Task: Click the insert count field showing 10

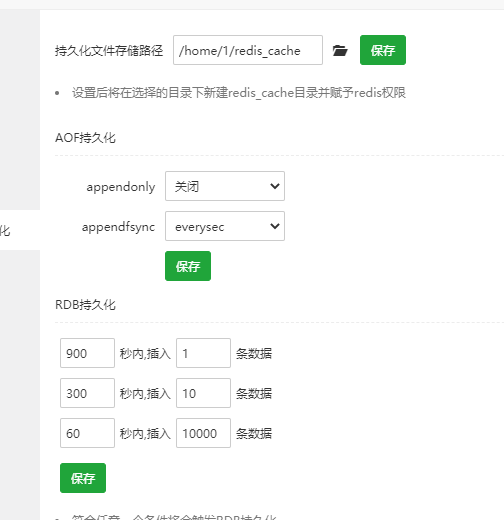Action: click(203, 393)
